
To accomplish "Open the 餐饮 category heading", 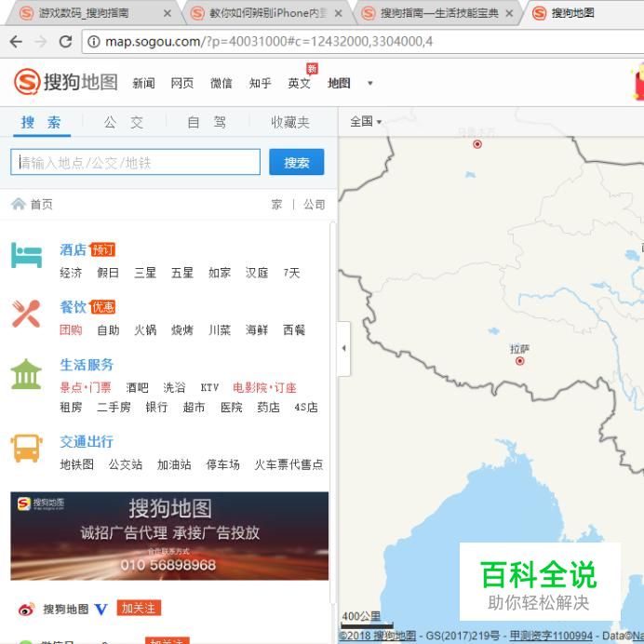I will point(73,307).
